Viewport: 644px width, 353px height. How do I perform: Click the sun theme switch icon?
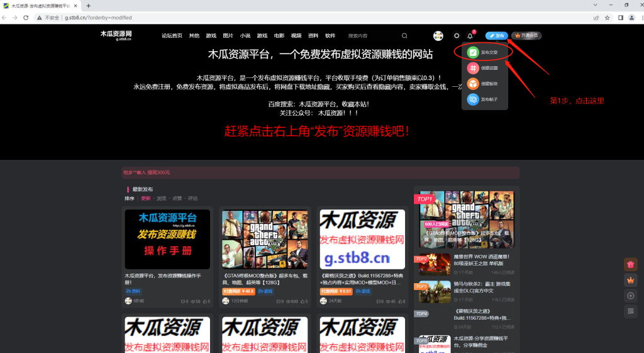pyautogui.click(x=457, y=36)
